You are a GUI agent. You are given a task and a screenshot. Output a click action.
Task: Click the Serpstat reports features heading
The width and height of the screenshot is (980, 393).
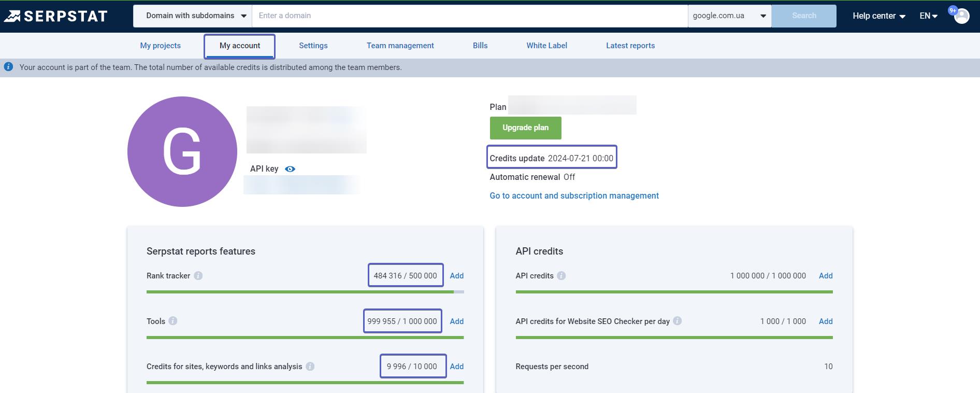pyautogui.click(x=201, y=251)
